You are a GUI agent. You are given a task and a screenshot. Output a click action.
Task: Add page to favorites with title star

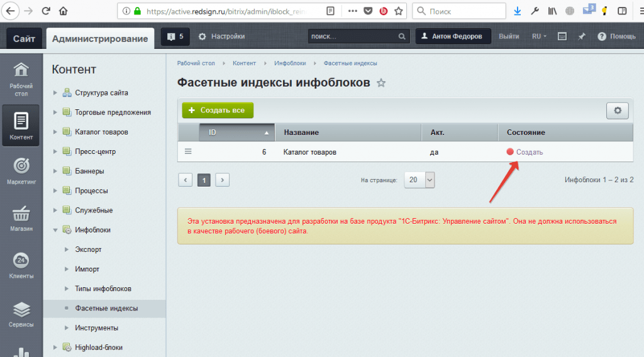coord(381,83)
